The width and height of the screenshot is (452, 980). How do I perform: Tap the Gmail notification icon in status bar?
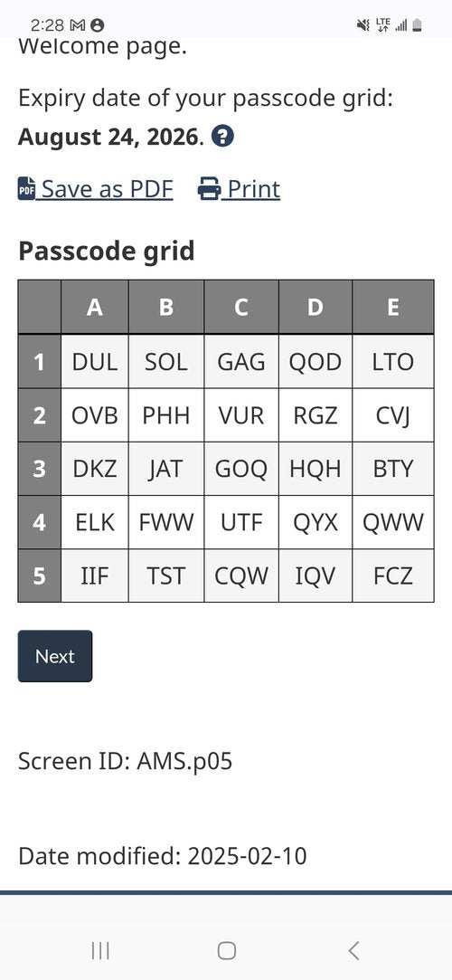(78, 25)
